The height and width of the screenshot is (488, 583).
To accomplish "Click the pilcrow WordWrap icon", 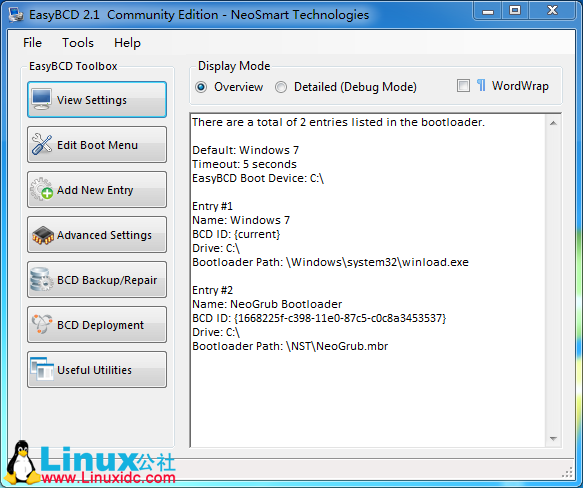I will coord(481,86).
